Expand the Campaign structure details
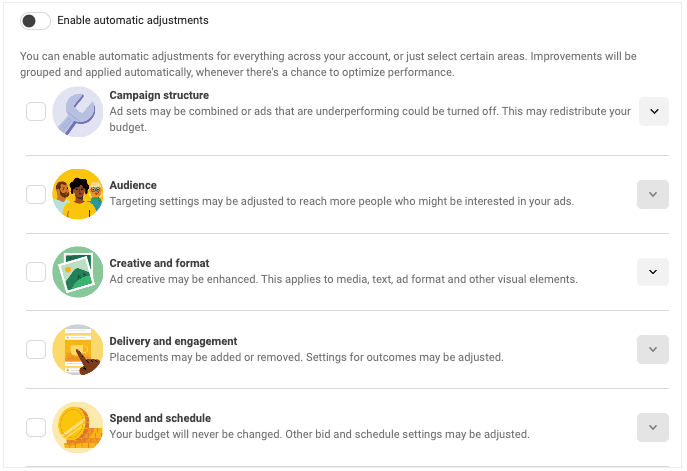This screenshot has width=687, height=471. point(653,111)
